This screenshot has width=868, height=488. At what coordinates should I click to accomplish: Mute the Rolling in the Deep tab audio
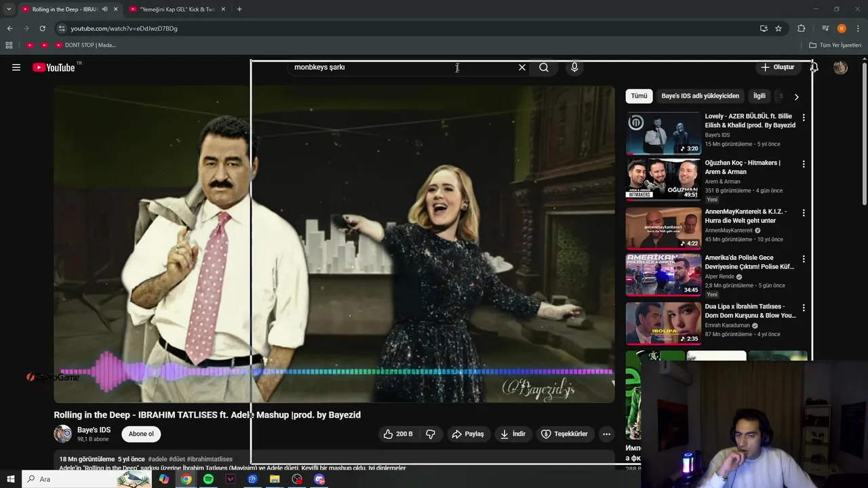tap(104, 9)
